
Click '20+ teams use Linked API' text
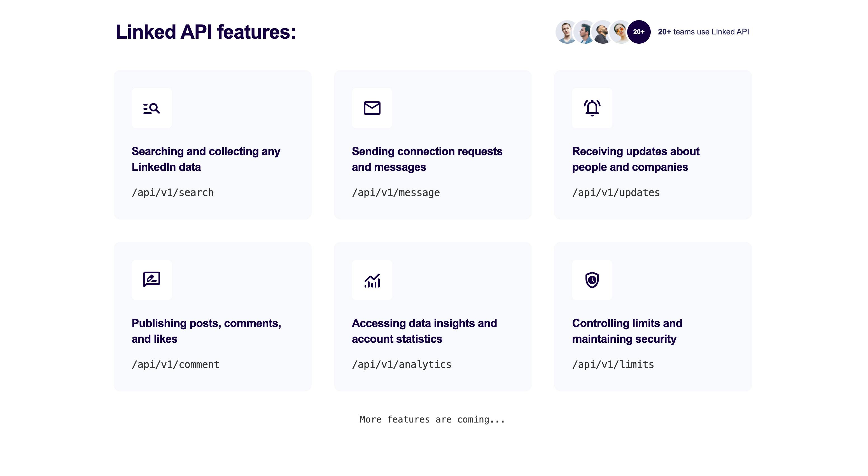703,32
